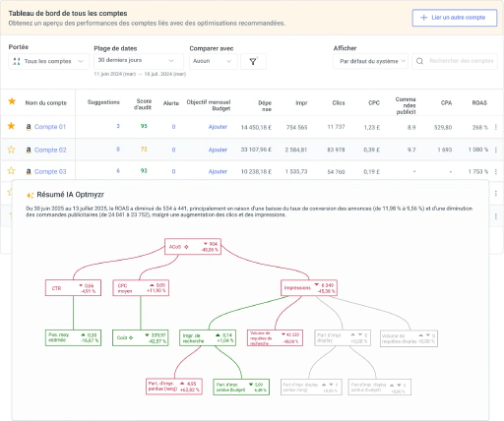Star Compte 02 as favorite
Image resolution: width=504 pixels, height=421 pixels.
tap(12, 150)
